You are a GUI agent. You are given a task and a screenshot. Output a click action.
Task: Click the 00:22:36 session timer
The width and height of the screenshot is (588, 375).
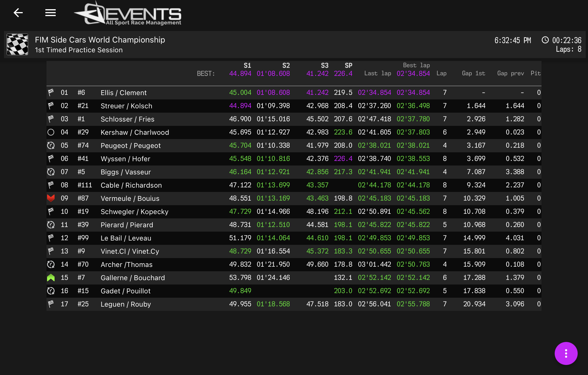pos(567,40)
